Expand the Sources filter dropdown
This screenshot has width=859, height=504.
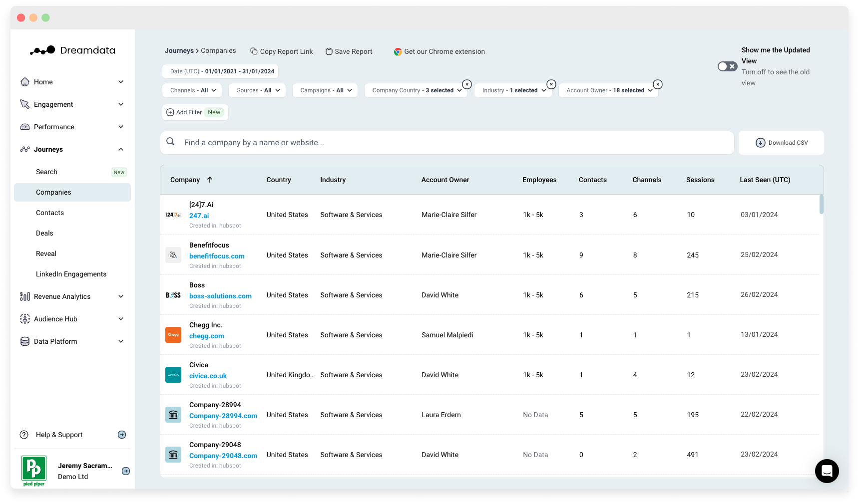tap(257, 90)
